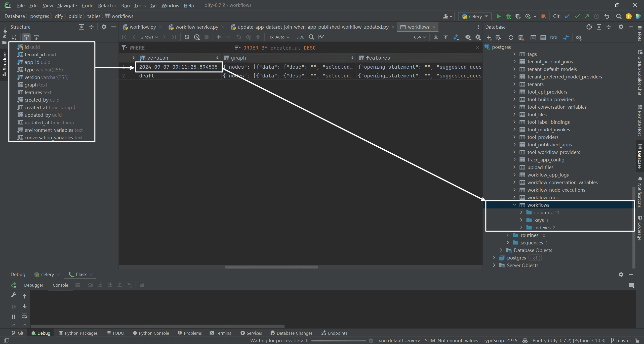Click the Export data download icon

(x=436, y=37)
